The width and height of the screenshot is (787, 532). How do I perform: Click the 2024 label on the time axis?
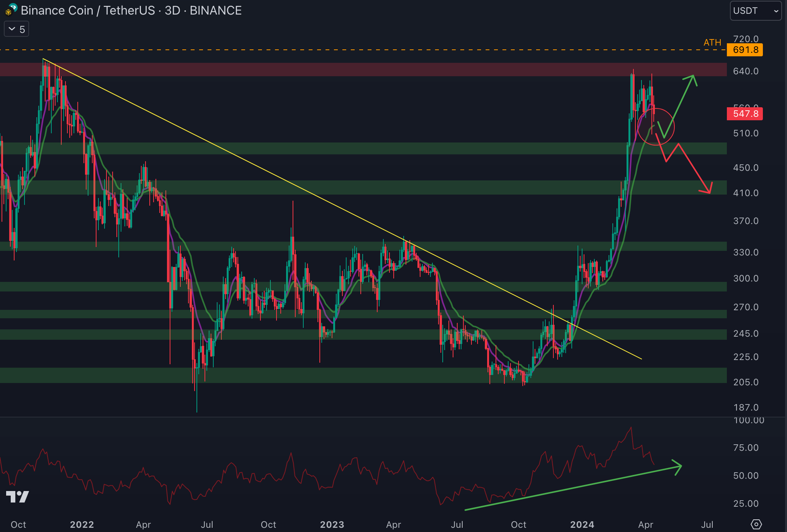[x=582, y=524]
